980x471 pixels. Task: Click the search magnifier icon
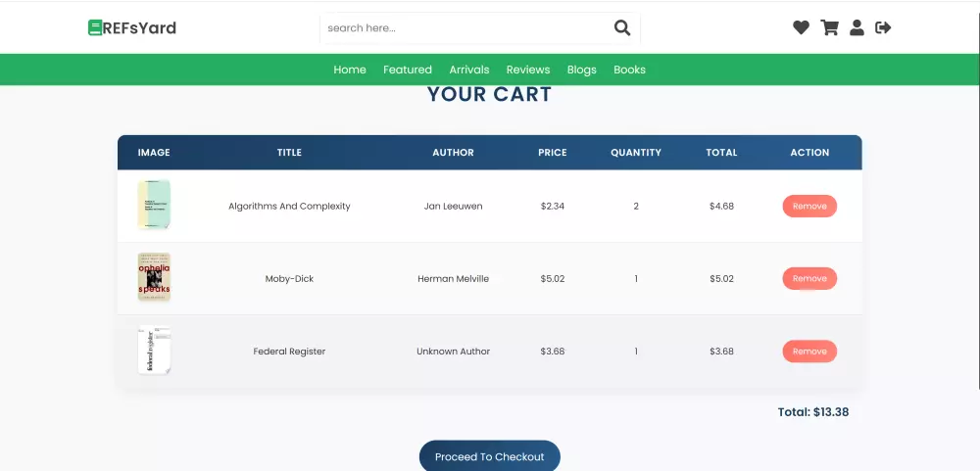[x=622, y=27]
